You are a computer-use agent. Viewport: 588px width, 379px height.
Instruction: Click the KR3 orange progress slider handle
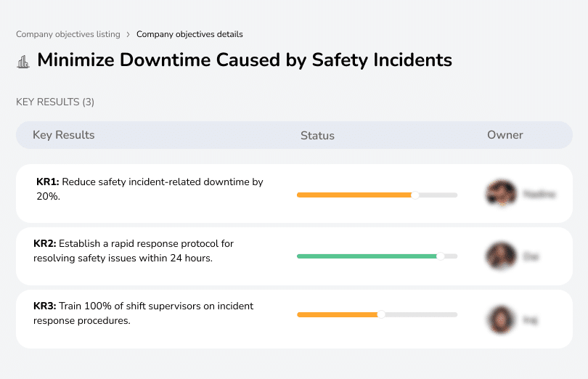pyautogui.click(x=381, y=314)
